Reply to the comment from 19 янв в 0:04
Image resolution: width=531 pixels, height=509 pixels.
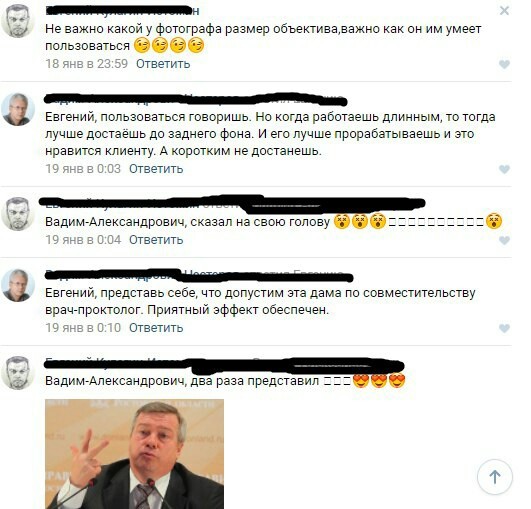(156, 240)
